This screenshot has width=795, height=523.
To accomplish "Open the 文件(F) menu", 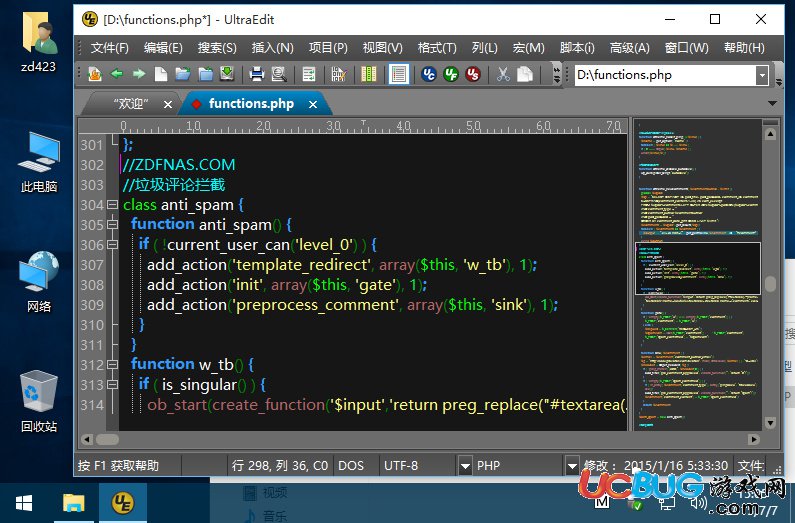I will (110, 48).
